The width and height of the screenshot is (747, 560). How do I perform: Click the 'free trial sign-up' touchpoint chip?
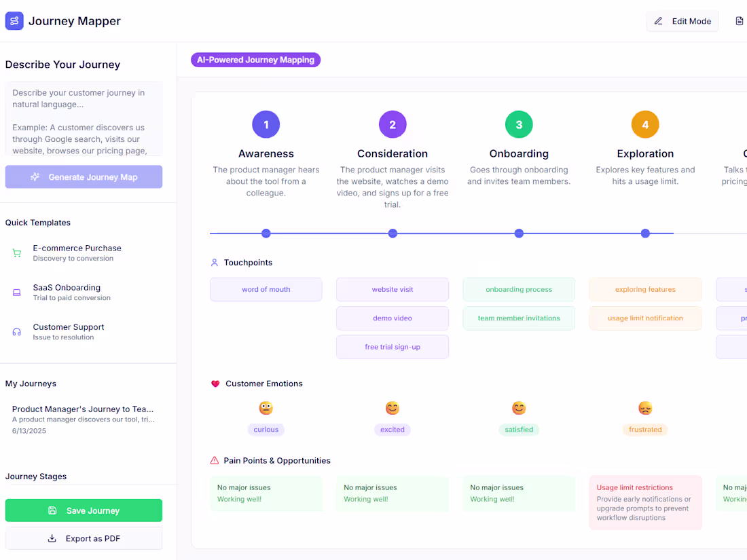point(392,347)
